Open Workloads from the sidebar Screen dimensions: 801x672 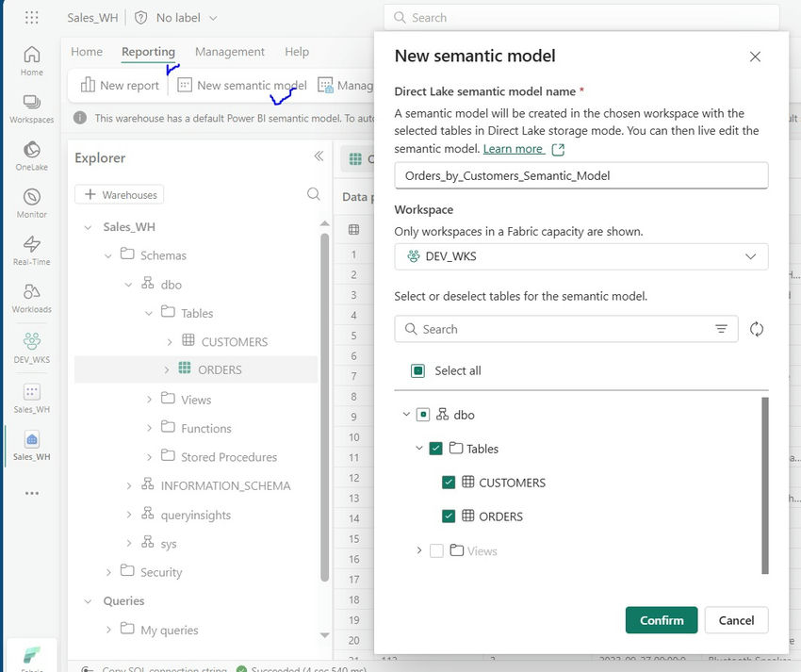click(31, 297)
